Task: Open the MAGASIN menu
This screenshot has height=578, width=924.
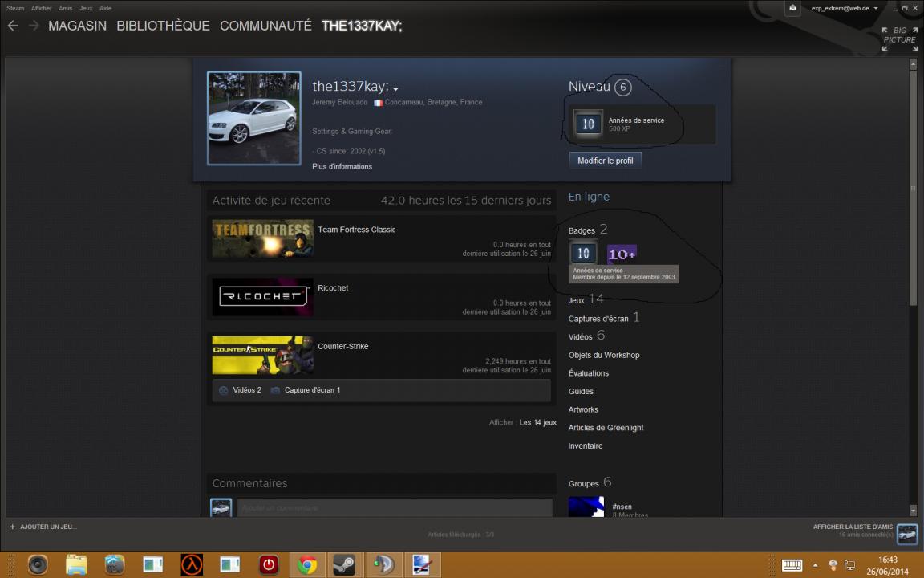Action: coord(77,26)
